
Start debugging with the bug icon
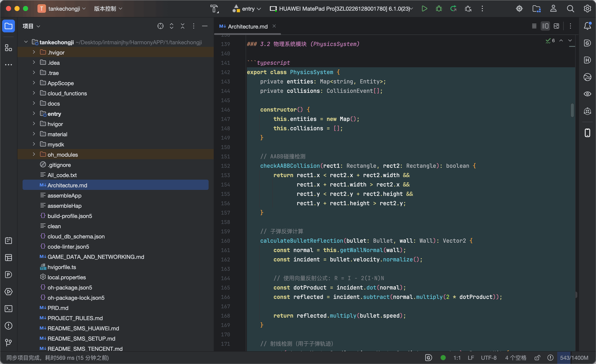click(439, 9)
